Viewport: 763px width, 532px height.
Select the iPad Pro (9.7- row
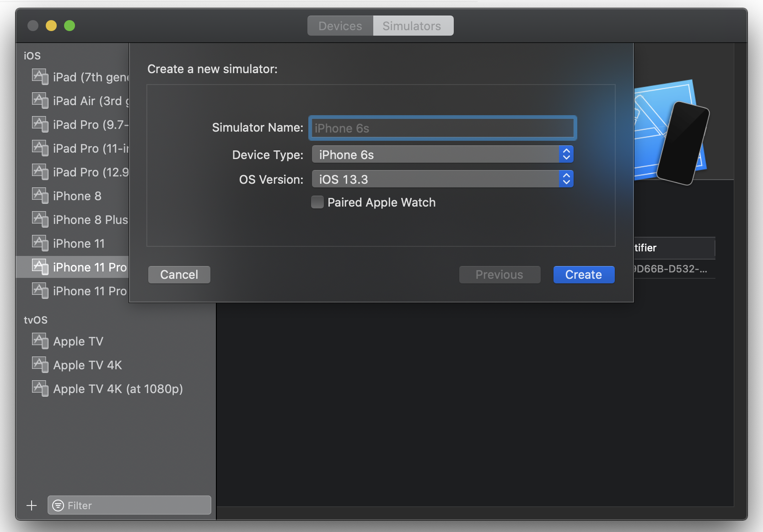click(73, 124)
